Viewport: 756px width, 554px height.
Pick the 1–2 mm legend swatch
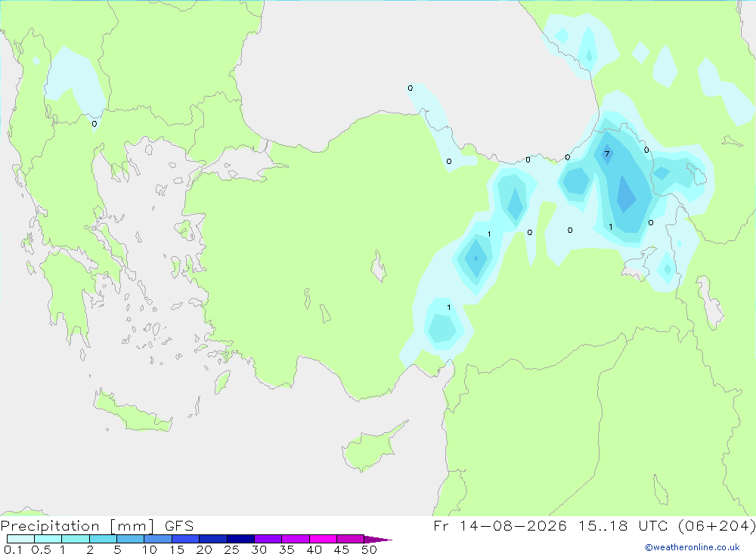(x=76, y=539)
